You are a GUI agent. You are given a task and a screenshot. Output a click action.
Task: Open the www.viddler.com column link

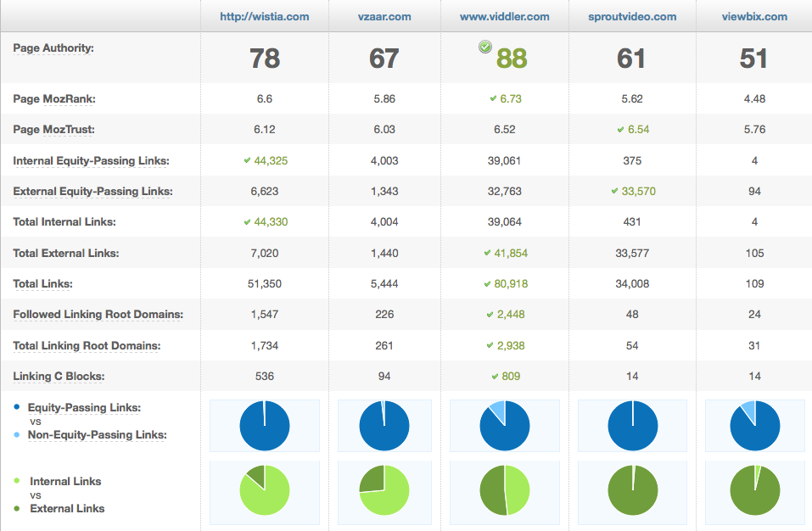pyautogui.click(x=504, y=17)
